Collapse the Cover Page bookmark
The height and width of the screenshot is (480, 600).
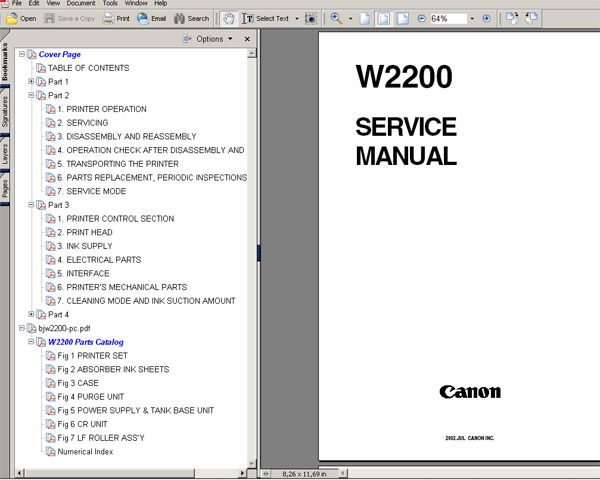tap(22, 54)
